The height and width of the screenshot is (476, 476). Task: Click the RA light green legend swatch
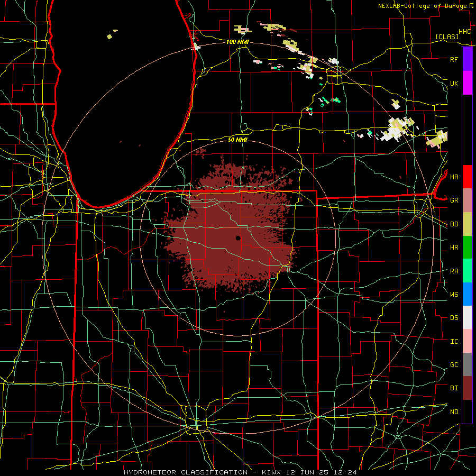click(x=467, y=271)
